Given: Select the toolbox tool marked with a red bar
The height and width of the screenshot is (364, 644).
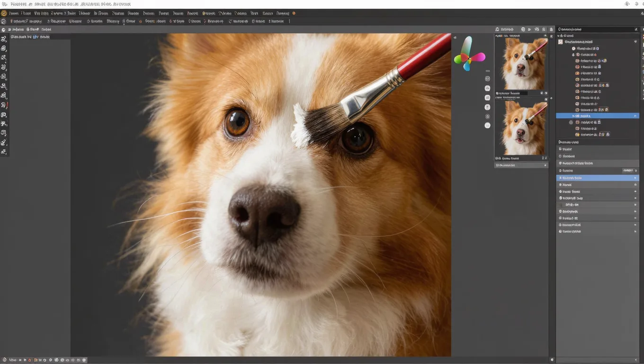Looking at the screenshot, I should [4, 105].
